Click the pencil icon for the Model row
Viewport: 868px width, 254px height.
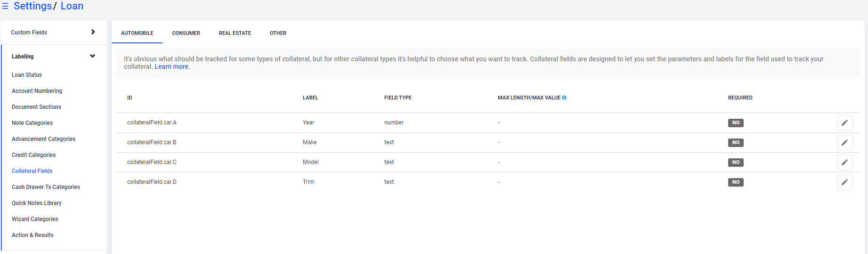[844, 163]
